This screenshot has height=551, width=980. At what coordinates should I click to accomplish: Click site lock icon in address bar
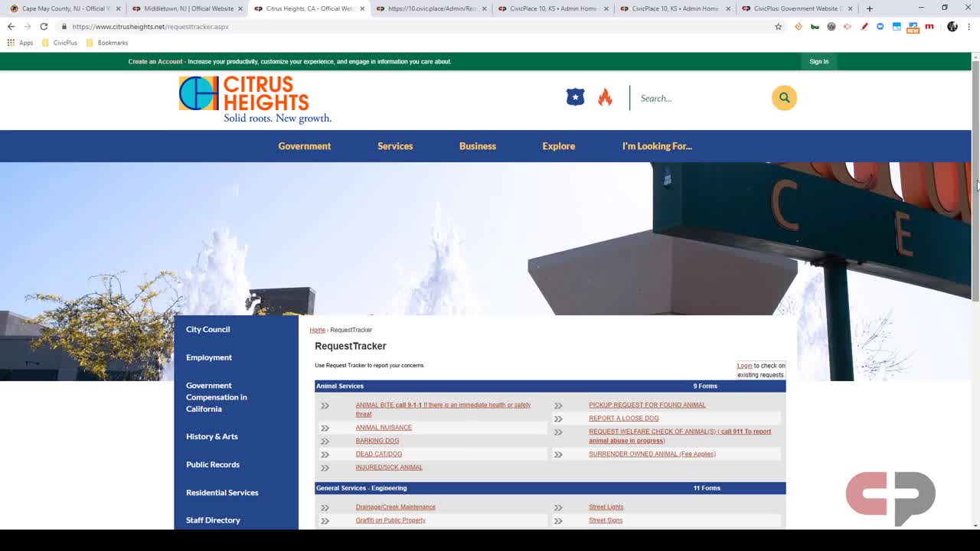point(64,26)
